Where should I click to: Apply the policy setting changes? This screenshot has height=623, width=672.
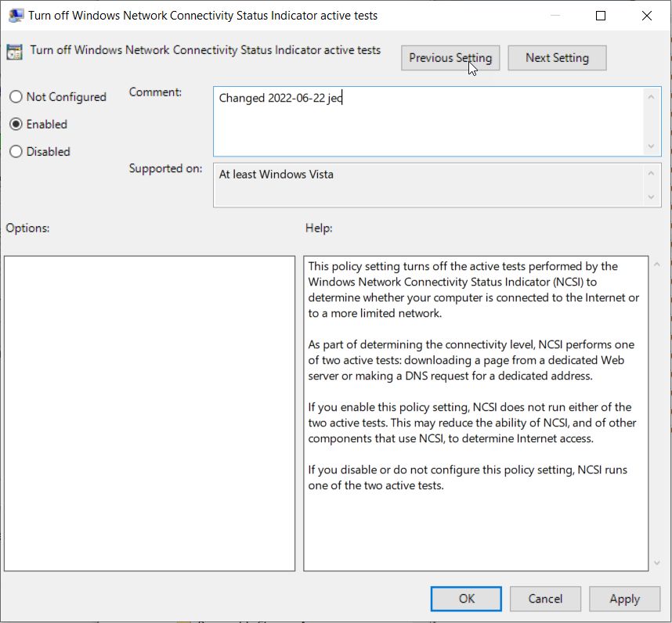tap(624, 599)
